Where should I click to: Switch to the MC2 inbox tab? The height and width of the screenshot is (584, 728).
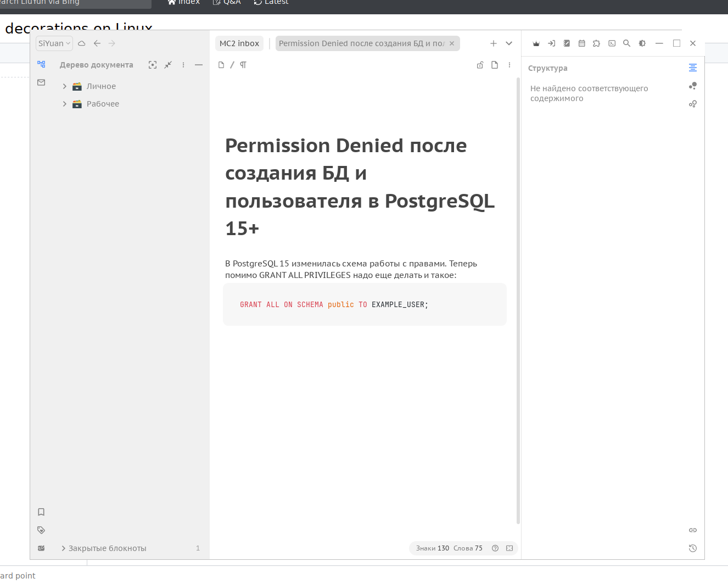pyautogui.click(x=239, y=43)
